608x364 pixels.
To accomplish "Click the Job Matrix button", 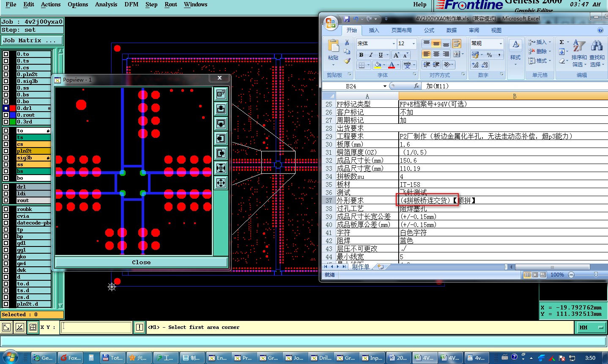I will click(32, 41).
